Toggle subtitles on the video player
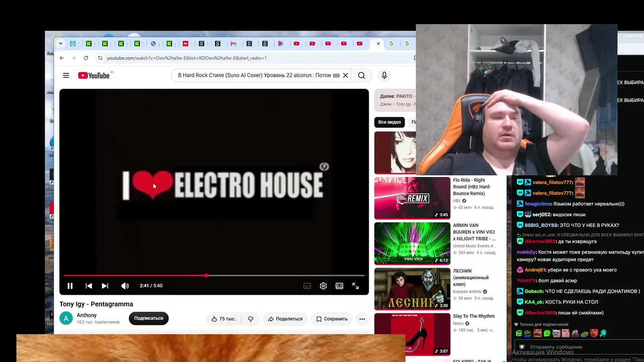Viewport: 644px width, 362px height. pyautogui.click(x=307, y=286)
